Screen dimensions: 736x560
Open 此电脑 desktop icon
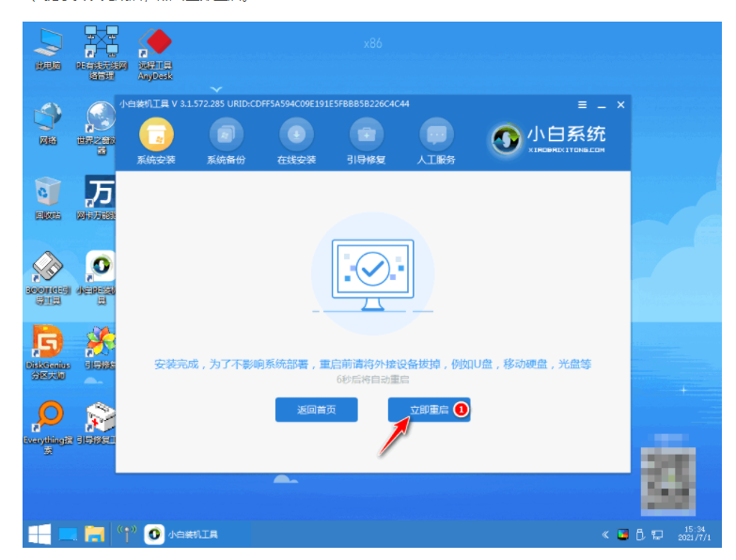point(48,49)
